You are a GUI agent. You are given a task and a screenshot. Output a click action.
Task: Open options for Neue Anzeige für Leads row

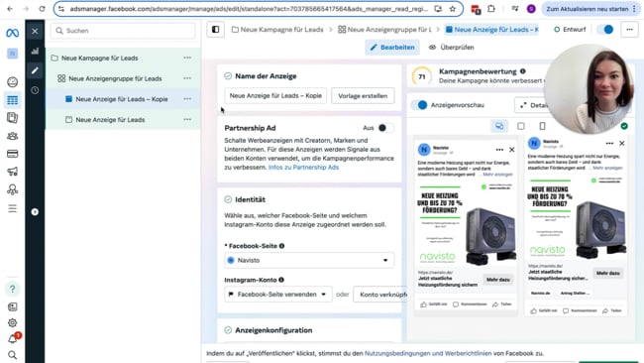pyautogui.click(x=187, y=119)
